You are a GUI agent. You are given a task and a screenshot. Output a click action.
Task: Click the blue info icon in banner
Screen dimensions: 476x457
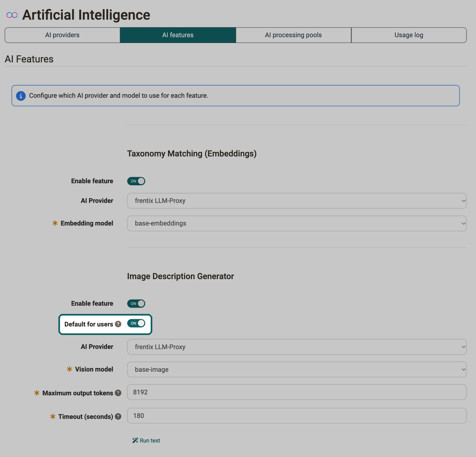[21, 96]
